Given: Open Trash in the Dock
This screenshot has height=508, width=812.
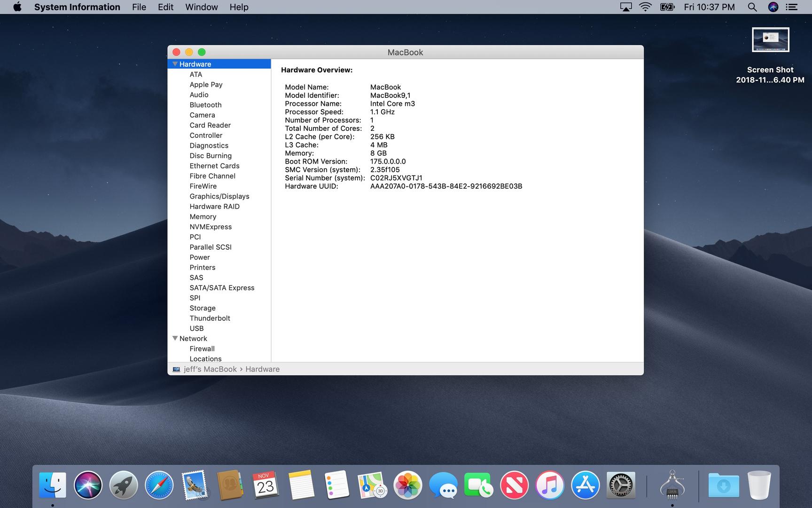Looking at the screenshot, I should click(x=759, y=485).
